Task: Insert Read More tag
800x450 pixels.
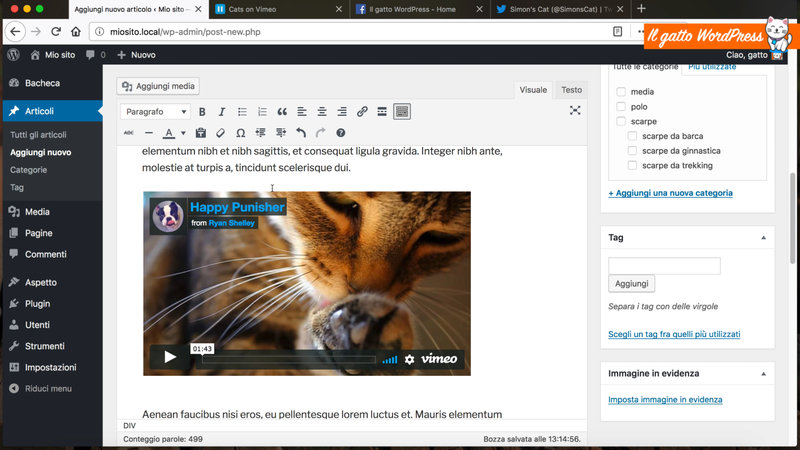Action: 382,112
